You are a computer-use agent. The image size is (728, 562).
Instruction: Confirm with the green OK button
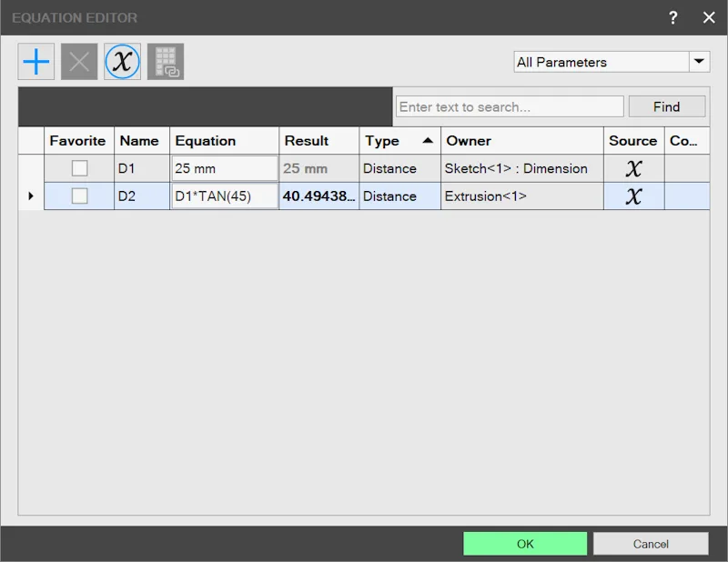tap(525, 544)
